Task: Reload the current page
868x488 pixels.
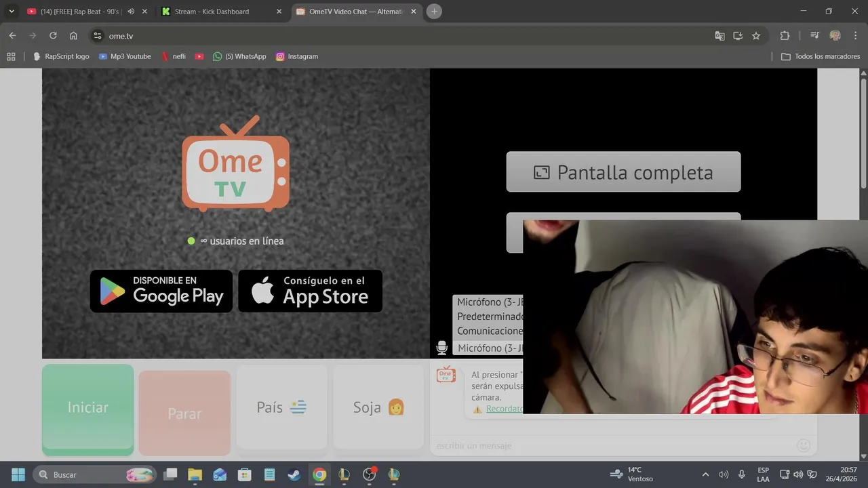Action: (53, 36)
